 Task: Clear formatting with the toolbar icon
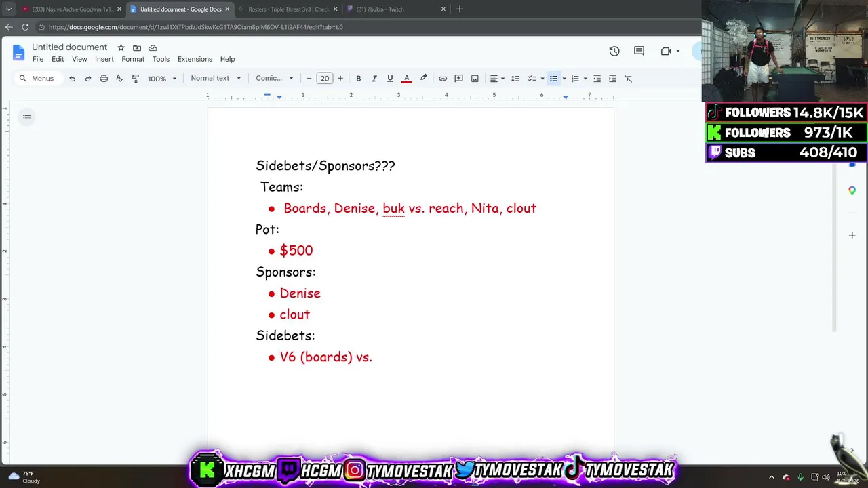629,79
